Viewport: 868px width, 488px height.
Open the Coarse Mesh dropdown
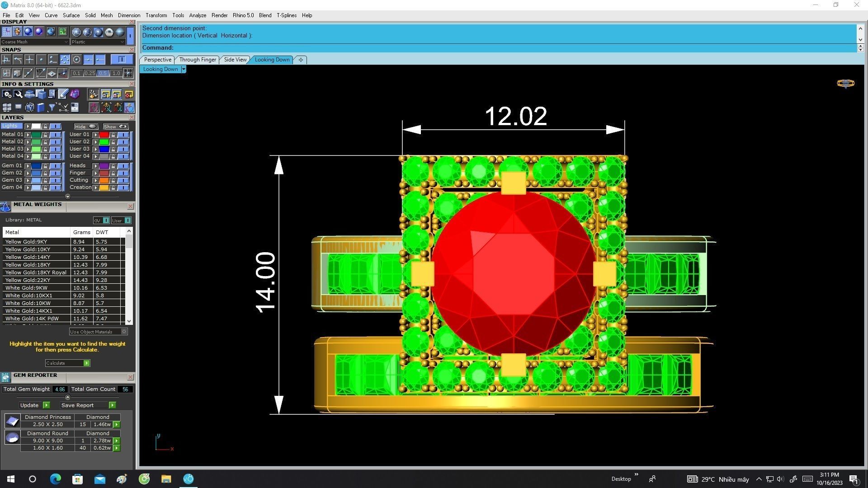point(35,42)
